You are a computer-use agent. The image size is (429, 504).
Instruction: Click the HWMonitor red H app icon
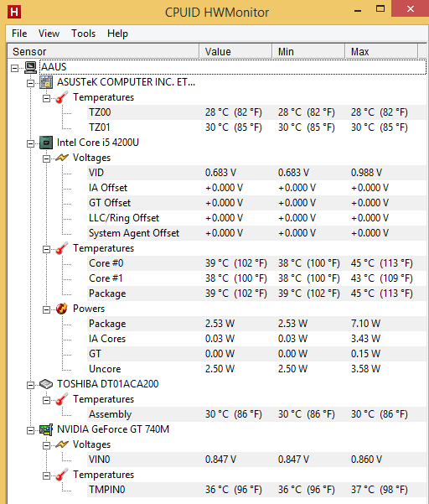pyautogui.click(x=13, y=12)
